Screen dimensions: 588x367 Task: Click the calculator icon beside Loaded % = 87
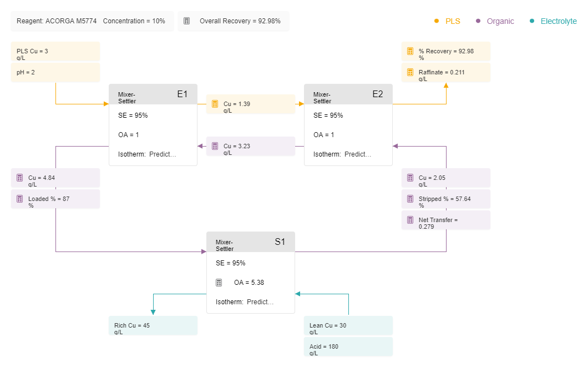tap(20, 199)
